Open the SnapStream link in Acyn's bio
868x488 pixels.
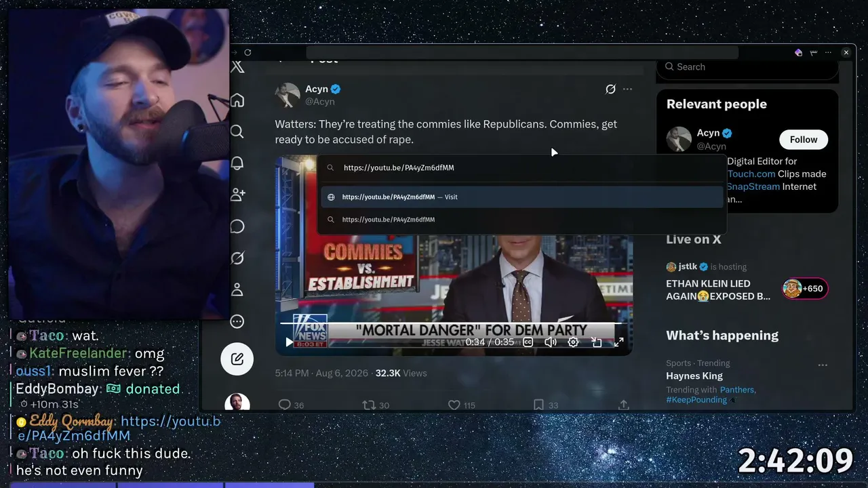pos(753,186)
